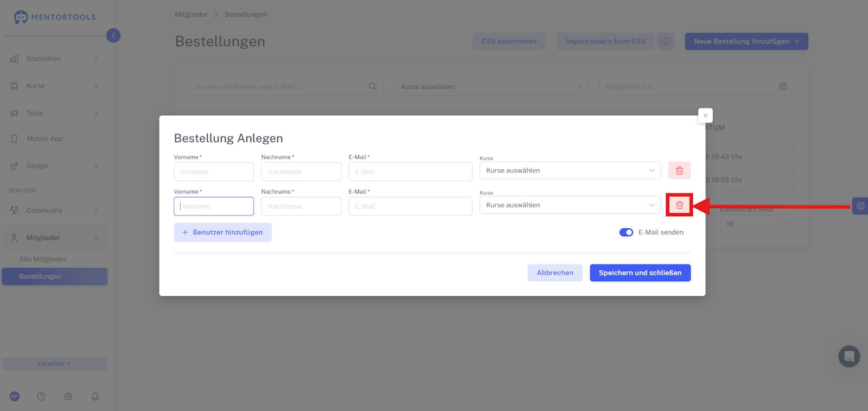Viewport: 868px width, 411px height.
Task: Click the search field for name or email
Action: point(286,87)
